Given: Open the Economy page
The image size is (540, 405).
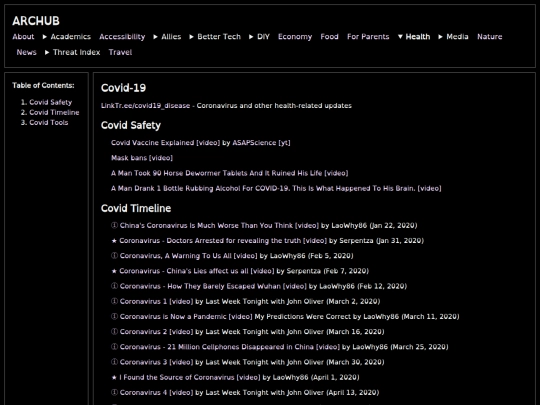Looking at the screenshot, I should tap(295, 37).
